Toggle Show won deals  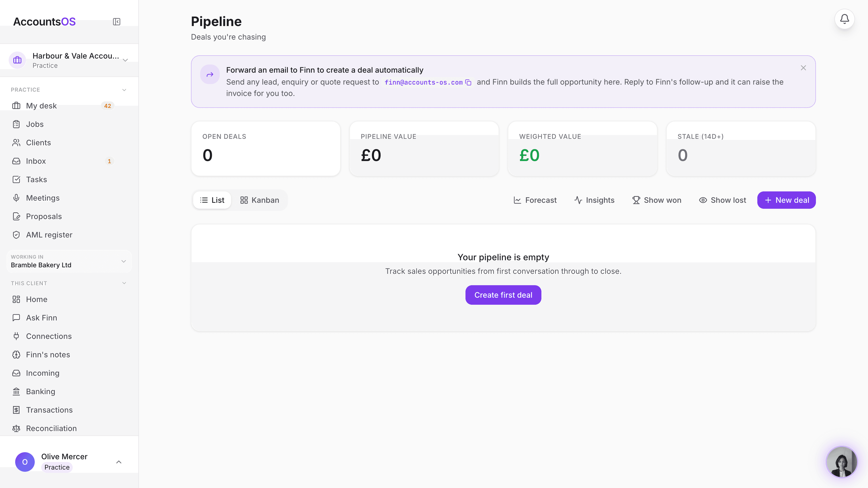tap(656, 200)
